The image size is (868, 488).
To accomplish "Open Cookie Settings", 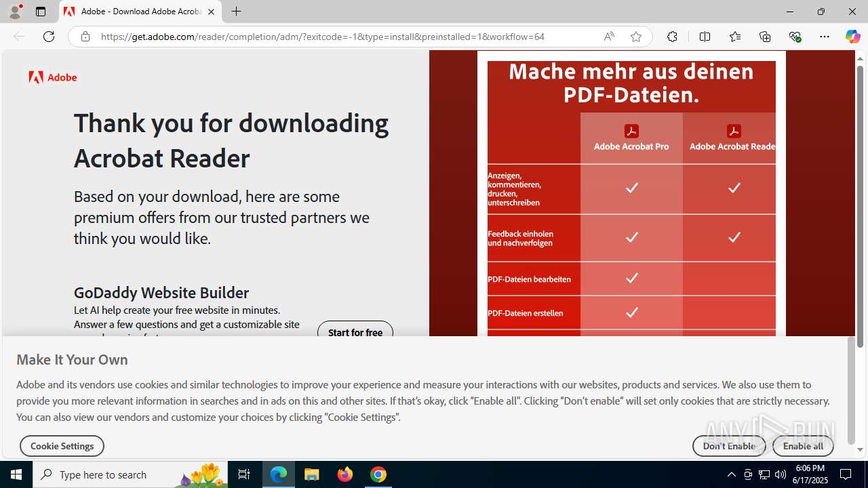I will coord(62,446).
